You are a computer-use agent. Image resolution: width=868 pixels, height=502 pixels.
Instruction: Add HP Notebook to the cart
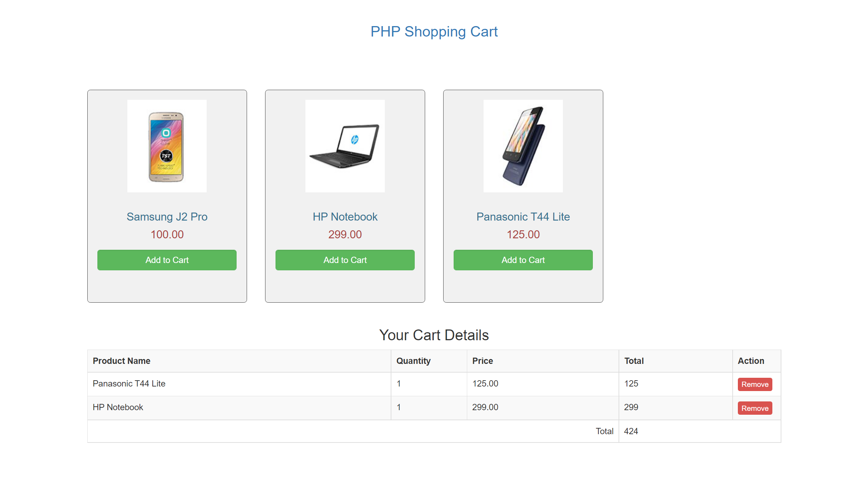pos(345,260)
